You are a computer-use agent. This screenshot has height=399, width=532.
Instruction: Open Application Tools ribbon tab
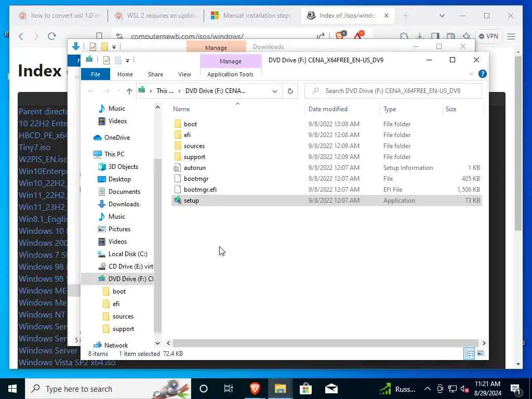coord(230,74)
